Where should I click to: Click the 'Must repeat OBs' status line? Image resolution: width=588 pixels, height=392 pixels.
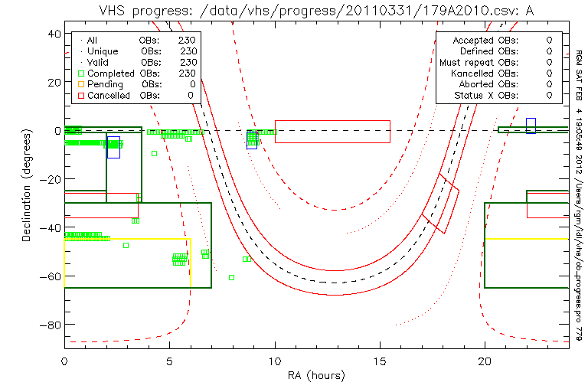pos(498,62)
